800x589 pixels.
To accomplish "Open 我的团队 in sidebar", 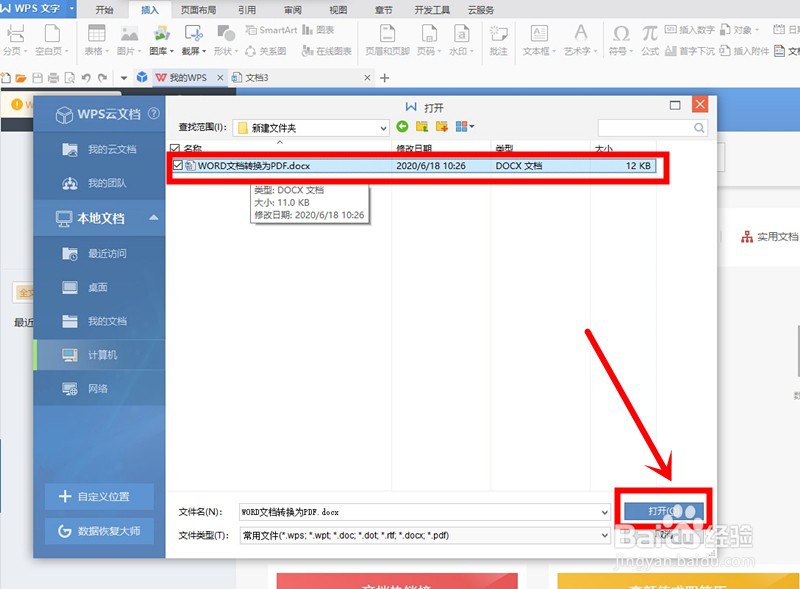I will click(99, 183).
